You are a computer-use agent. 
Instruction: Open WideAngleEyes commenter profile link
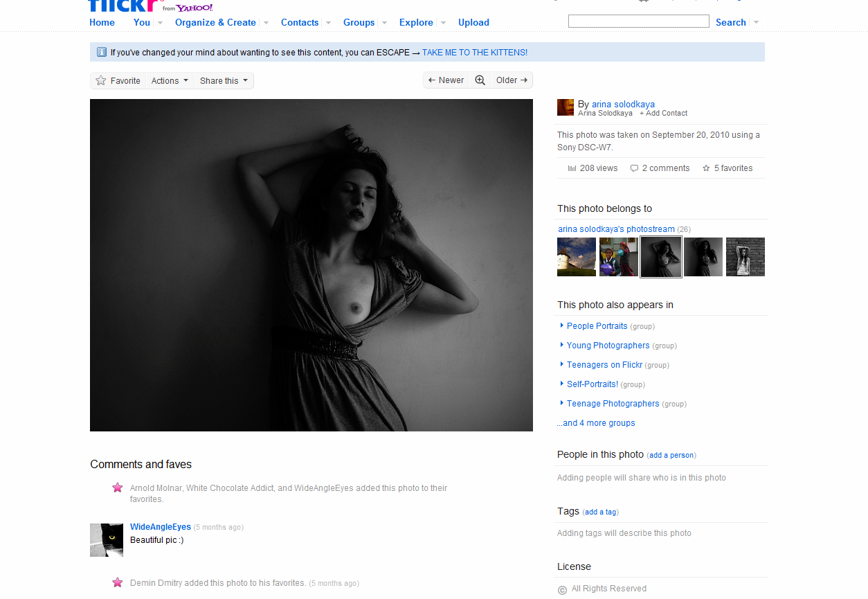[x=161, y=527]
